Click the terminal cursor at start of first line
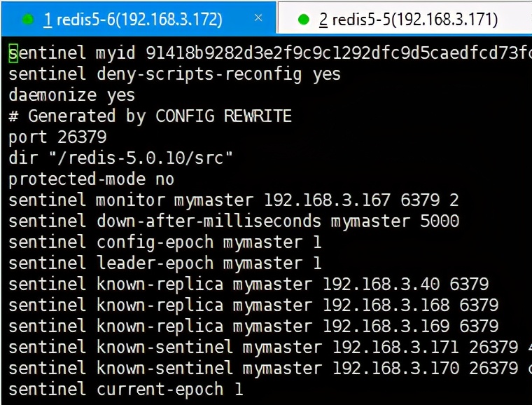Screen dimensions: 532x405 [13, 53]
